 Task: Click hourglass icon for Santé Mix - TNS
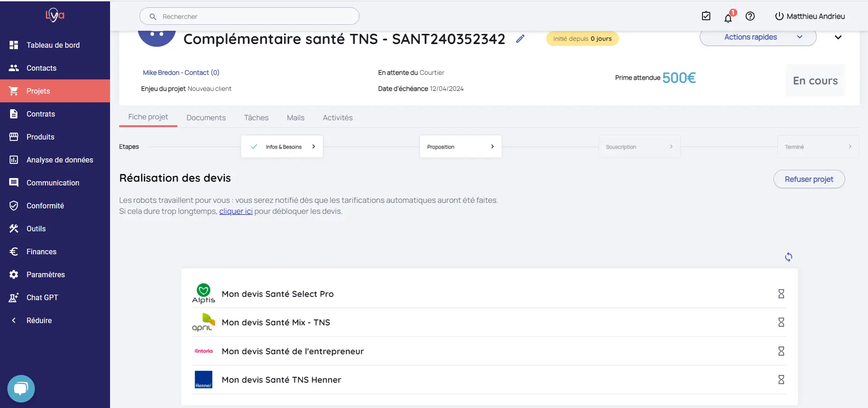pos(781,322)
